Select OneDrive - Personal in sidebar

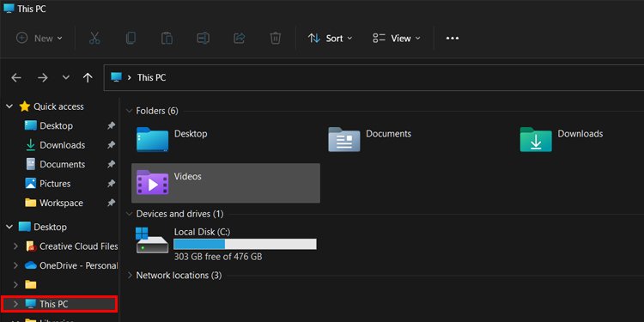point(78,265)
